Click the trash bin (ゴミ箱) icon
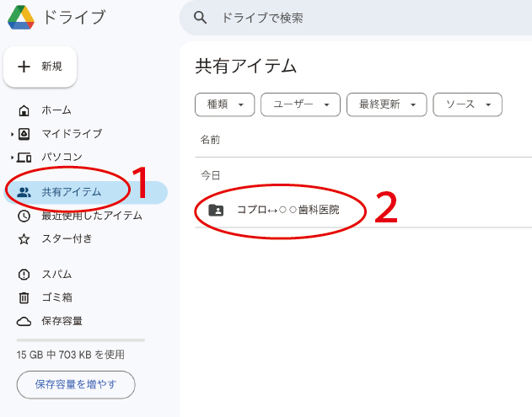 click(x=24, y=297)
